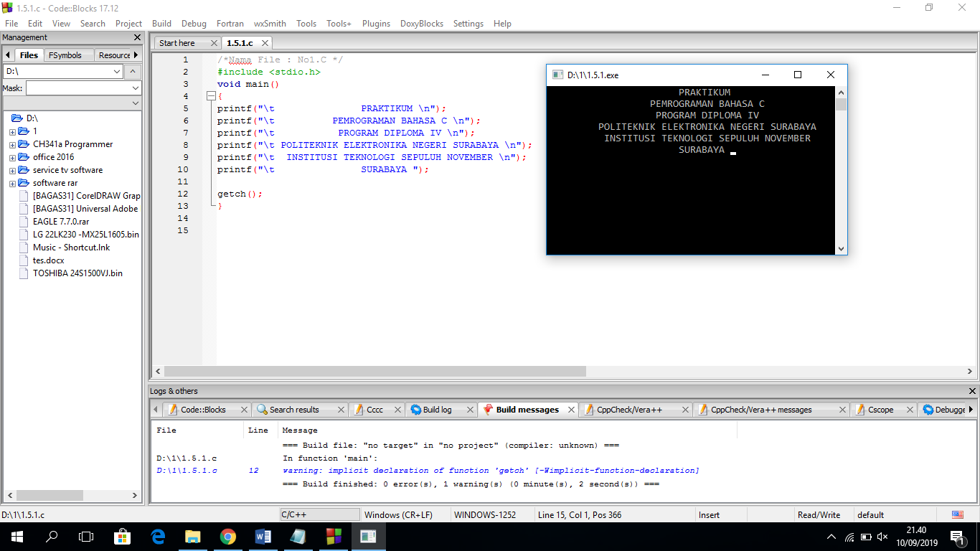Select Music - Shortcut.lnk file
This screenshot has width=980, height=551.
(x=71, y=248)
